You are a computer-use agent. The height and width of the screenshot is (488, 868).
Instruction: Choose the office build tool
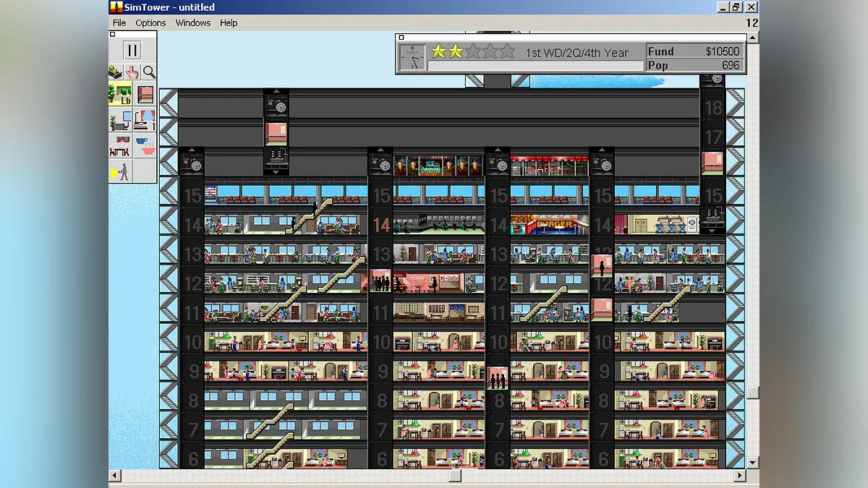tap(120, 119)
